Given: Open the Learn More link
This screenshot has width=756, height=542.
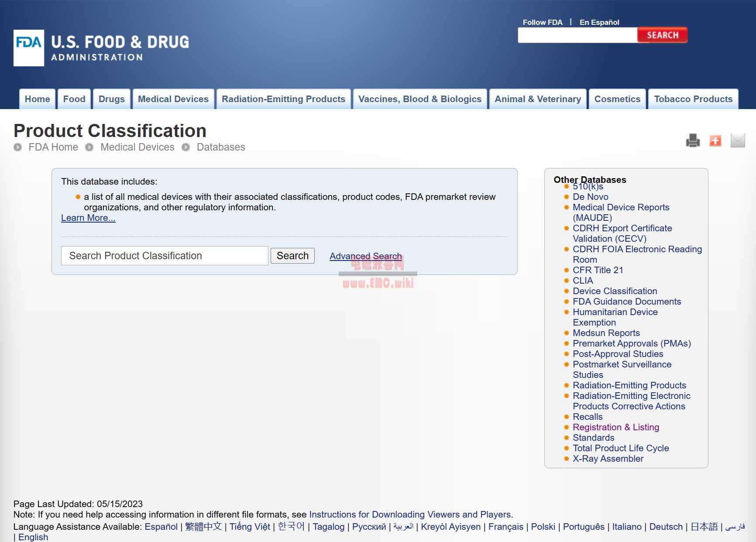Looking at the screenshot, I should coord(88,218).
